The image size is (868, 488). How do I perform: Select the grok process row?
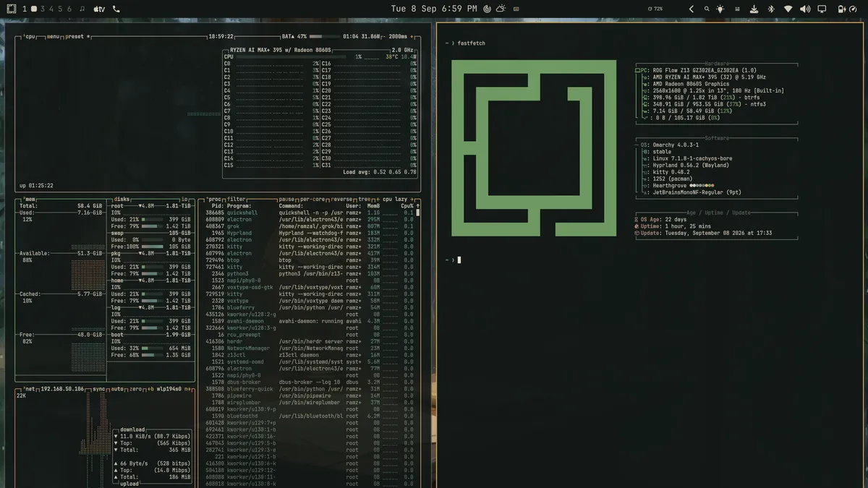309,226
